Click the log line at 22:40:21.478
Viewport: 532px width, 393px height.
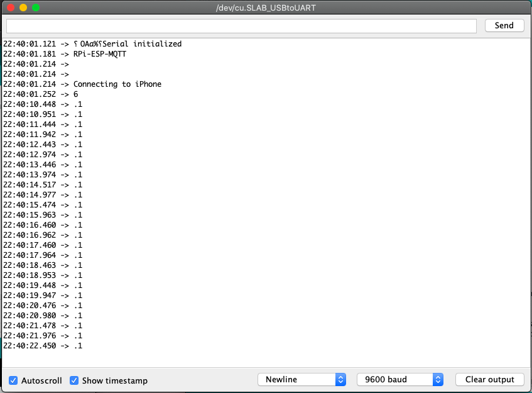[x=43, y=326]
